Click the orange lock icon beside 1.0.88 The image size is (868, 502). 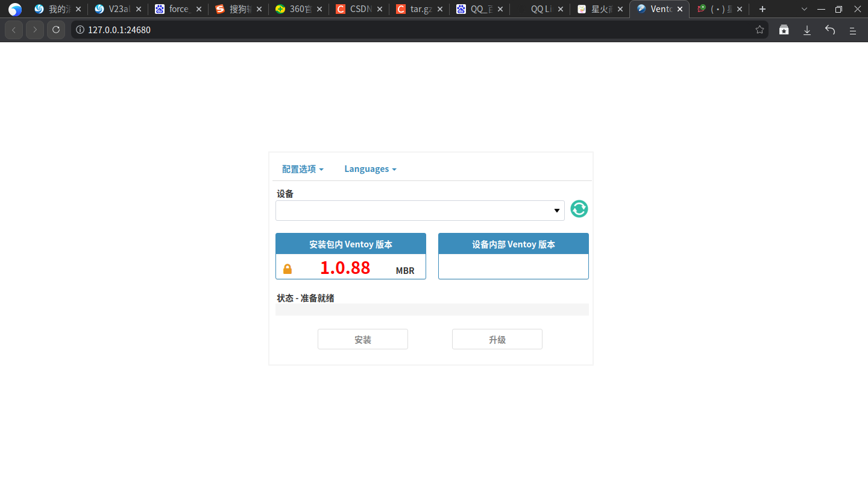coord(288,269)
